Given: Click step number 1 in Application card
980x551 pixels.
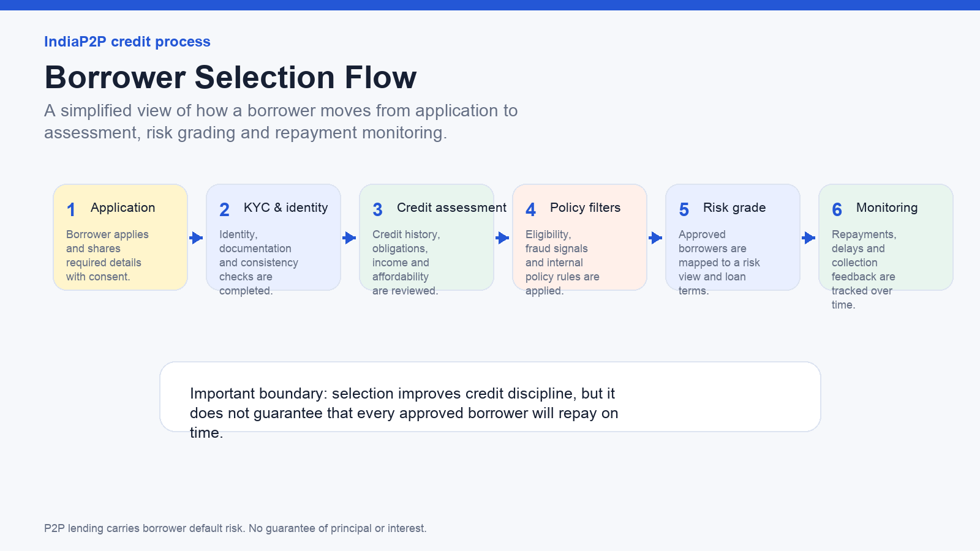Looking at the screenshot, I should [x=71, y=210].
